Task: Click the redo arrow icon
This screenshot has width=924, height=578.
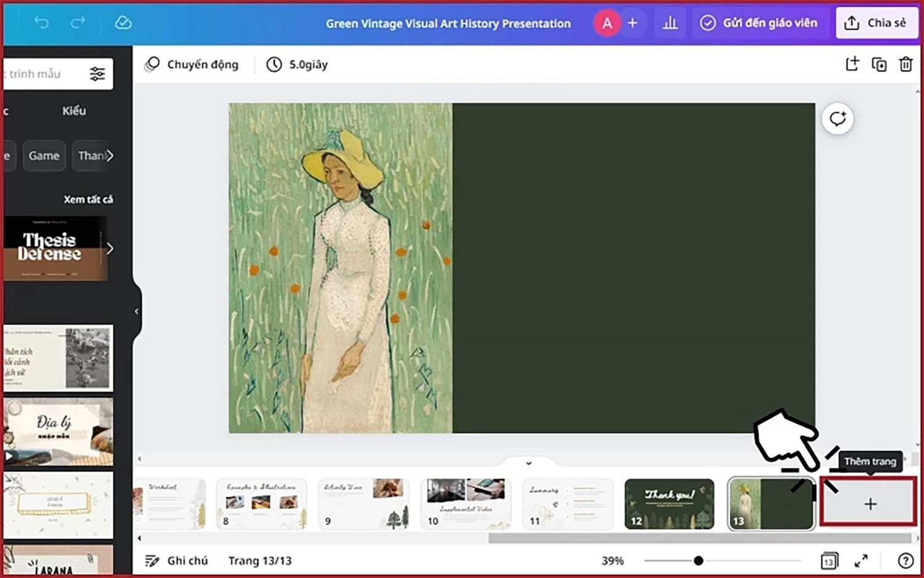Action: [78, 23]
